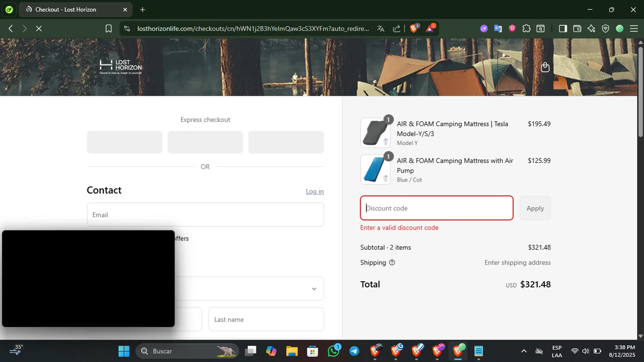Open WhatsApp from the taskbar
The height and width of the screenshot is (362, 644).
click(334, 351)
